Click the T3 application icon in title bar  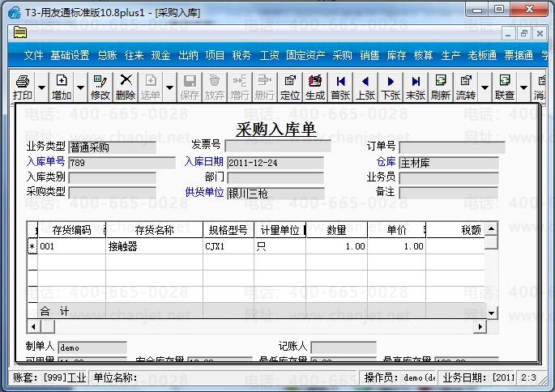(15, 13)
